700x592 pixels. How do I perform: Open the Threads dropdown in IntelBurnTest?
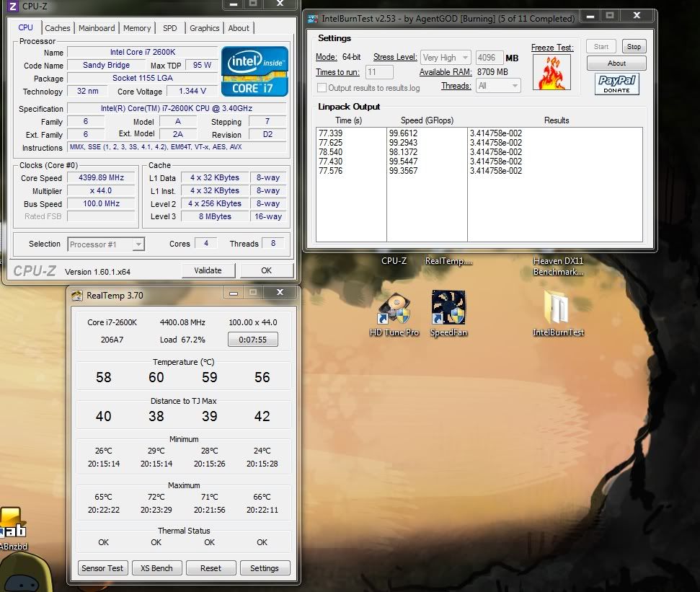[x=498, y=86]
